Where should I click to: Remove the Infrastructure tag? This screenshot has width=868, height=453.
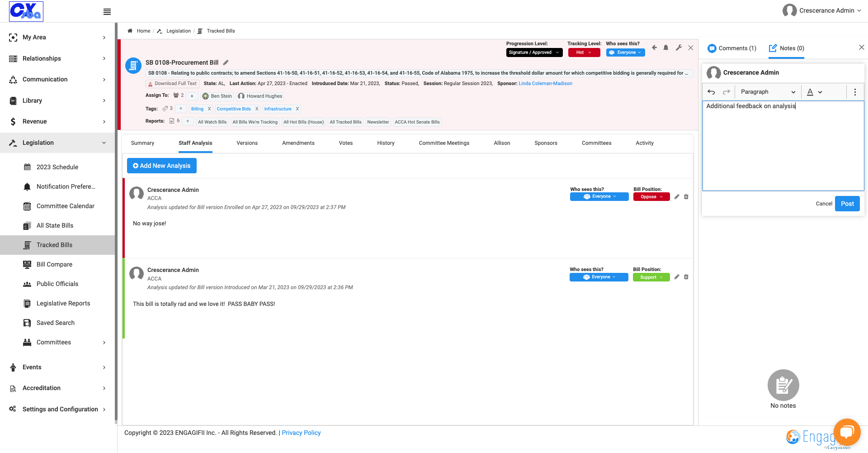coord(297,109)
